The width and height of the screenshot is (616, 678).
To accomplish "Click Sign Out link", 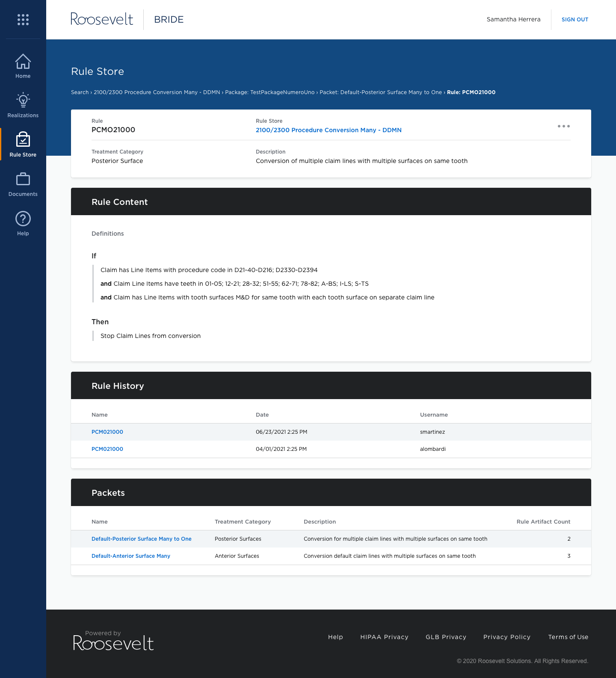I will [575, 20].
